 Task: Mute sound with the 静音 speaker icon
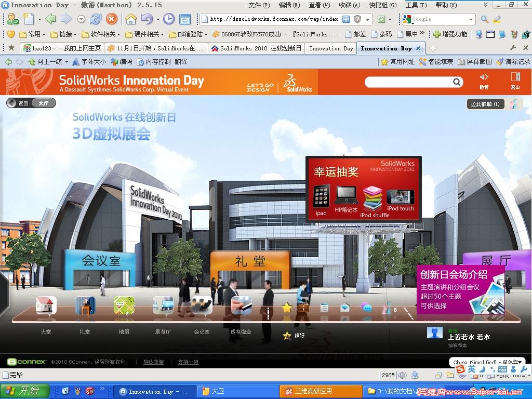pyautogui.click(x=484, y=81)
